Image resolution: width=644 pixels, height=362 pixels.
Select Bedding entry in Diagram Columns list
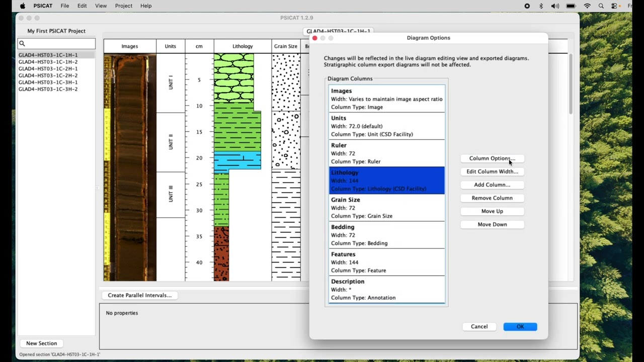tap(387, 234)
